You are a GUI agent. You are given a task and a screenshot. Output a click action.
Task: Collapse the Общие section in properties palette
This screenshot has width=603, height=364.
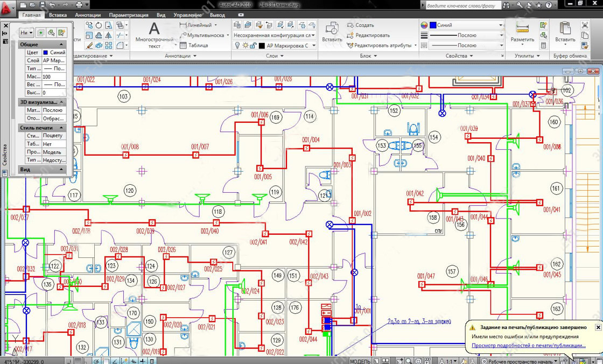tap(61, 45)
